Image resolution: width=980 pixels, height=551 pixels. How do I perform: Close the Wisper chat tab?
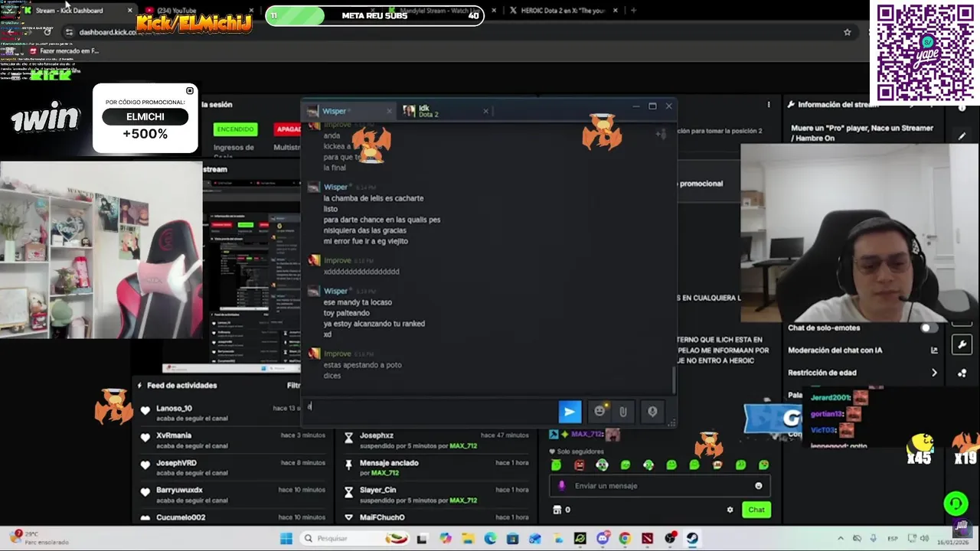(389, 111)
